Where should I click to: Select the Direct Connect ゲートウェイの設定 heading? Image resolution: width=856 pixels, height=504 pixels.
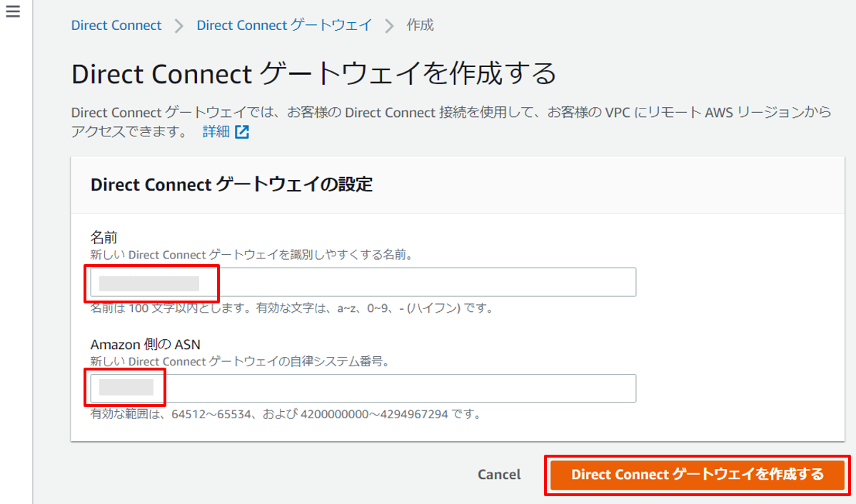(x=231, y=185)
